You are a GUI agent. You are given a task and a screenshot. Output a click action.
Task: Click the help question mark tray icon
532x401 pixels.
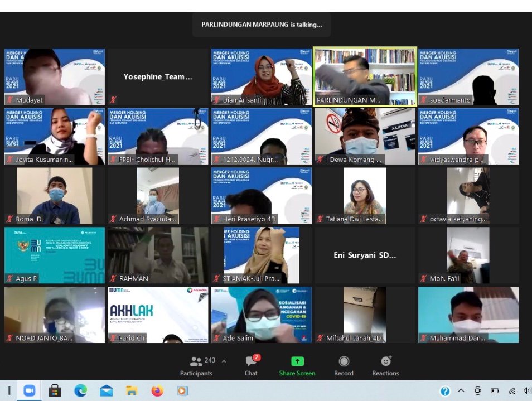(x=445, y=391)
